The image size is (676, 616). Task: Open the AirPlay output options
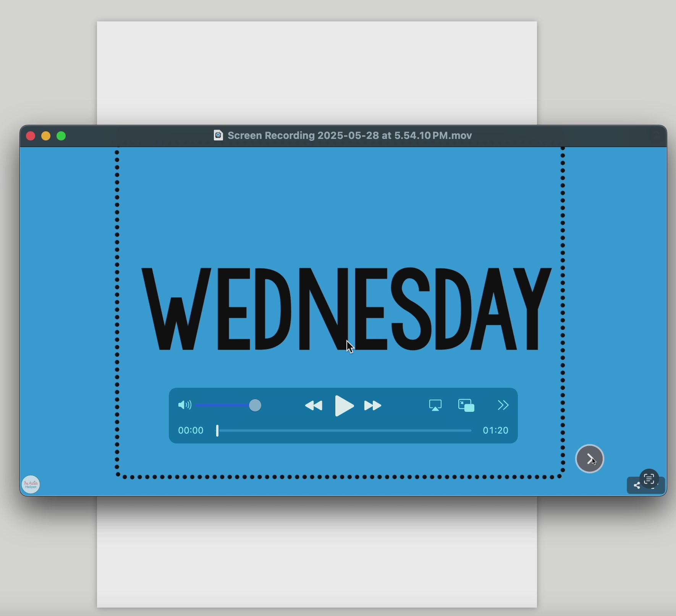(x=435, y=405)
